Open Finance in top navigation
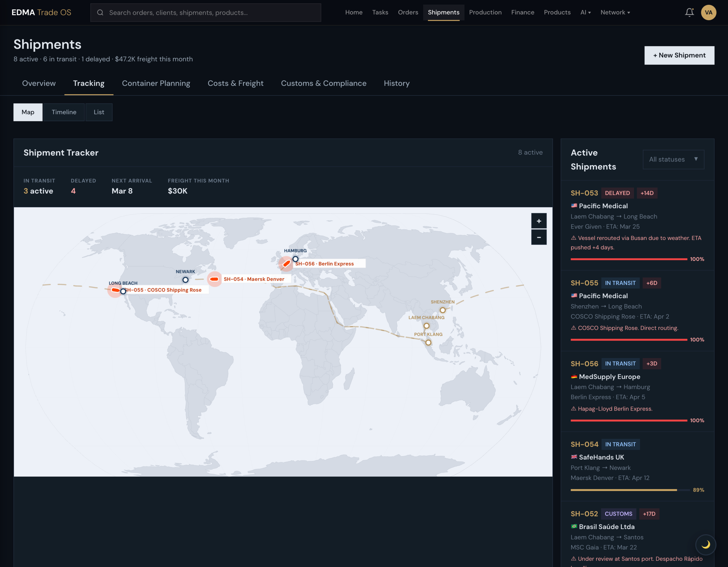 522,12
